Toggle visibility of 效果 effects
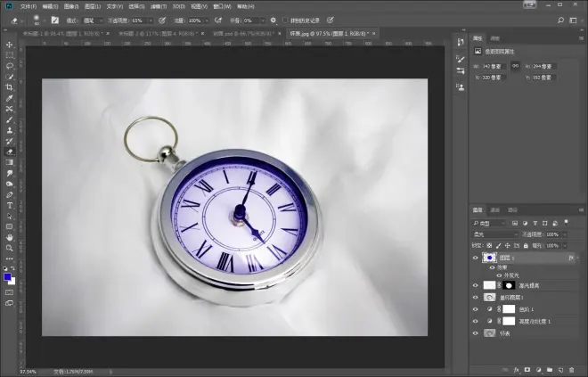 pos(492,267)
